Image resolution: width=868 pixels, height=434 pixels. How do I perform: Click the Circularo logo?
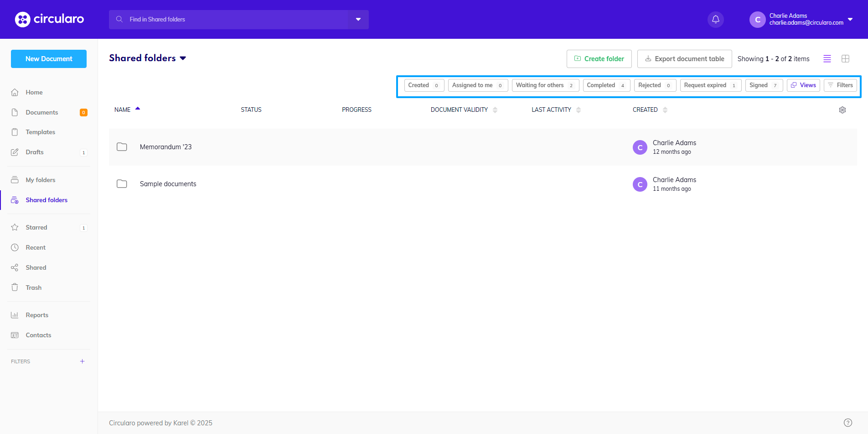[49, 19]
